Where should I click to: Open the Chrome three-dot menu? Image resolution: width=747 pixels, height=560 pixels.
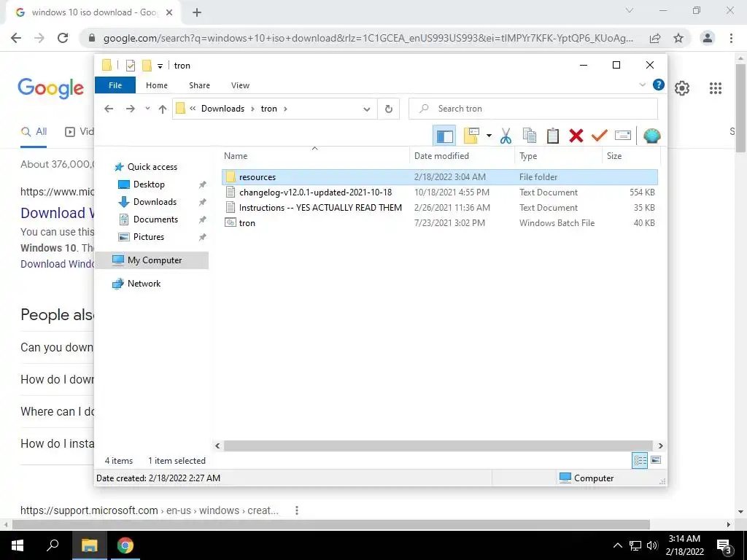click(731, 38)
